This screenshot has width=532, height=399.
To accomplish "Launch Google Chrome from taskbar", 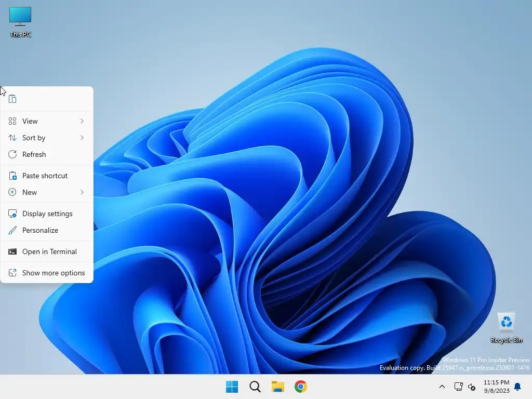I will coord(301,387).
